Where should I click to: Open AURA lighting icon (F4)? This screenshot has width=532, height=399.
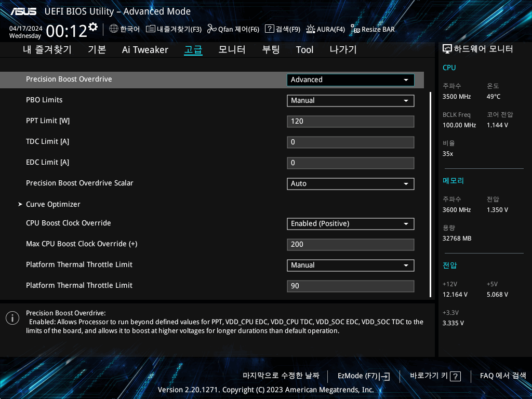click(x=311, y=29)
